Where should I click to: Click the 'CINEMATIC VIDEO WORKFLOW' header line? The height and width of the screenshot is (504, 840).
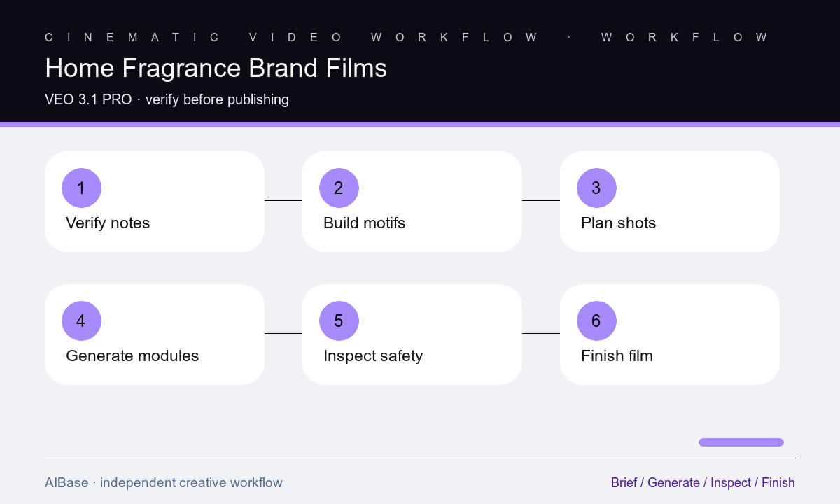pyautogui.click(x=407, y=37)
